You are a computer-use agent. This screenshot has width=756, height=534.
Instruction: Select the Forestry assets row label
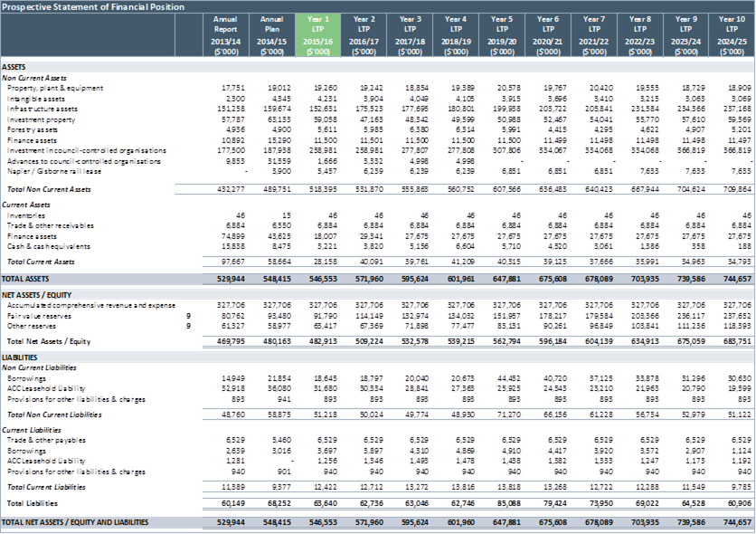33,129
